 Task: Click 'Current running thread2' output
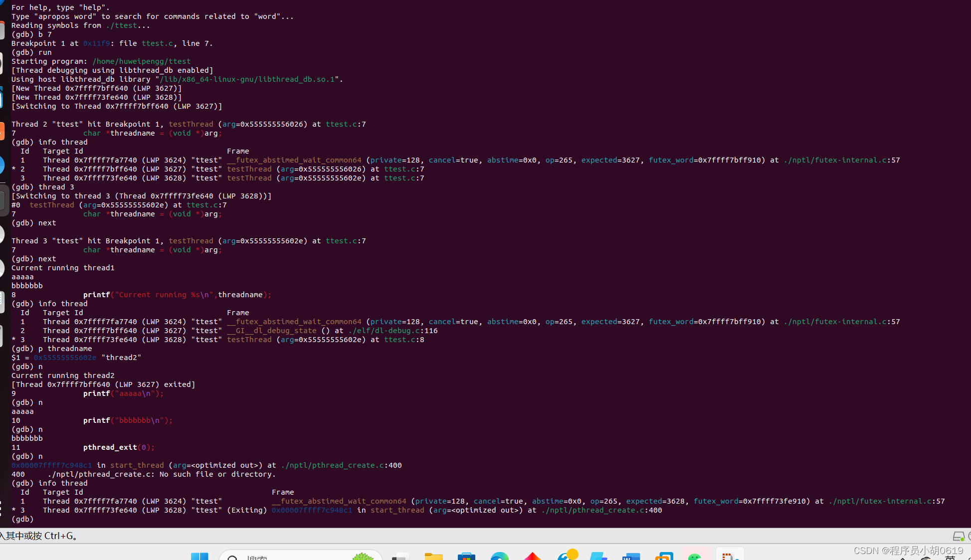63,375
